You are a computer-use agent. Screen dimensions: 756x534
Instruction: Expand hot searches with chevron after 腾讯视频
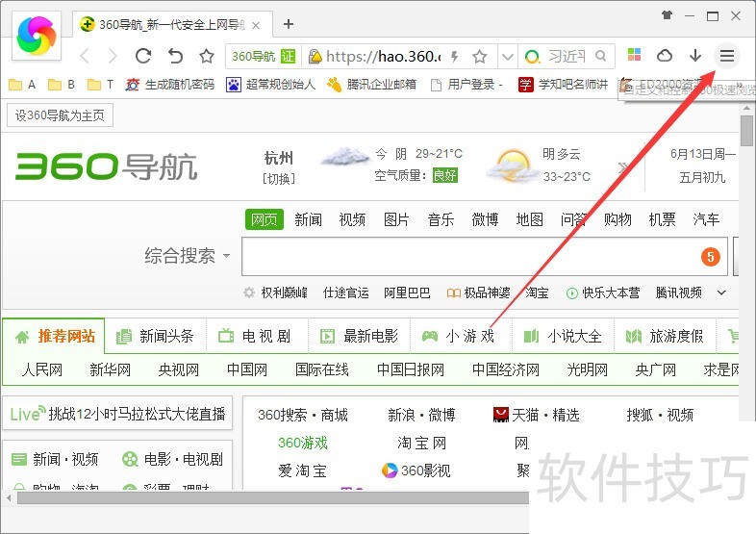click(x=721, y=292)
